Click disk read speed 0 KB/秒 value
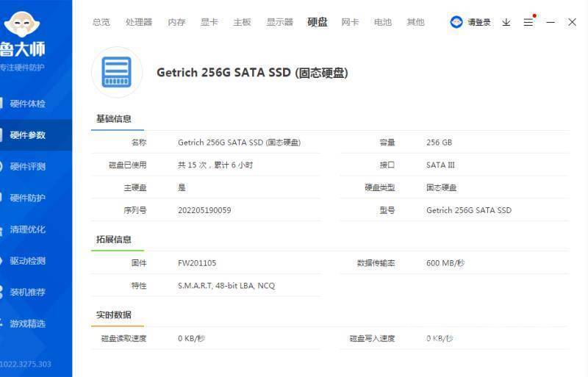The height and width of the screenshot is (377, 588). click(x=191, y=338)
